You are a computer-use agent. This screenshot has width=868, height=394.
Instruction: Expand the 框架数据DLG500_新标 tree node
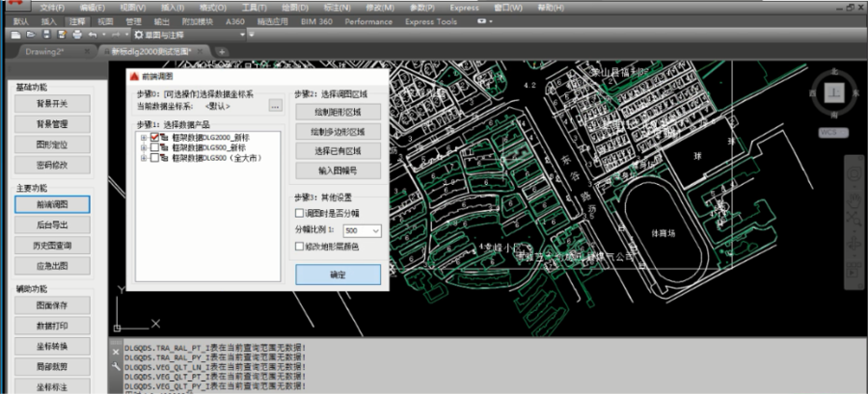pyautogui.click(x=144, y=147)
